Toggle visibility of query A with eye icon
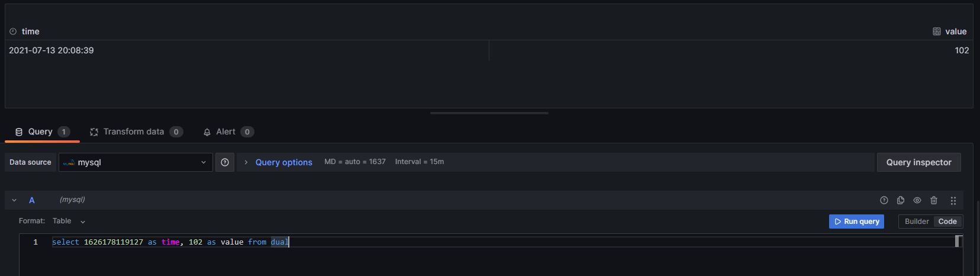Image resolution: width=980 pixels, height=276 pixels. coord(917,200)
